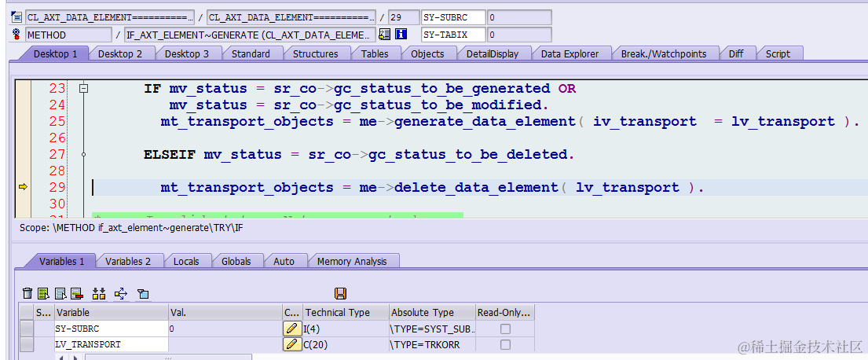The height and width of the screenshot is (360, 868).
Task: Click the Absolute Type column header
Action: [x=432, y=312]
